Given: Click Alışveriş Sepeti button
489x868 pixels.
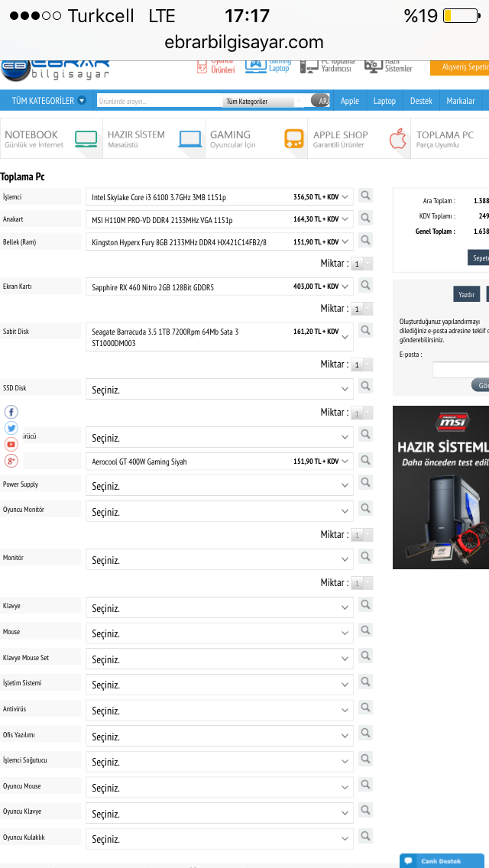Looking at the screenshot, I should tap(460, 67).
